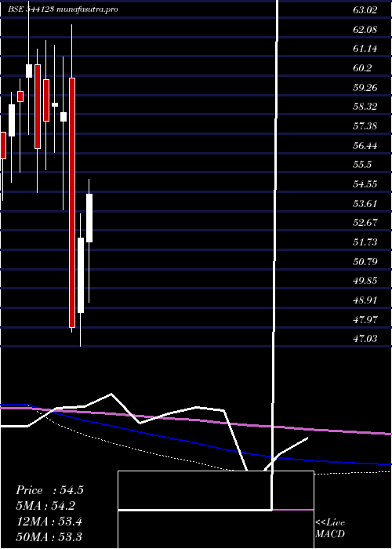This screenshot has height=549, width=392.
Task: Click the 12MA : 53.4 readout
Action: (49, 522)
